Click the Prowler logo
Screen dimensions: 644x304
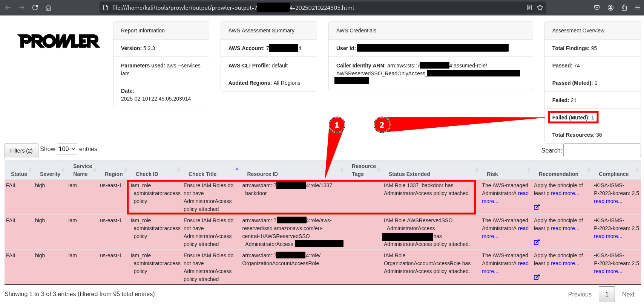(59, 41)
